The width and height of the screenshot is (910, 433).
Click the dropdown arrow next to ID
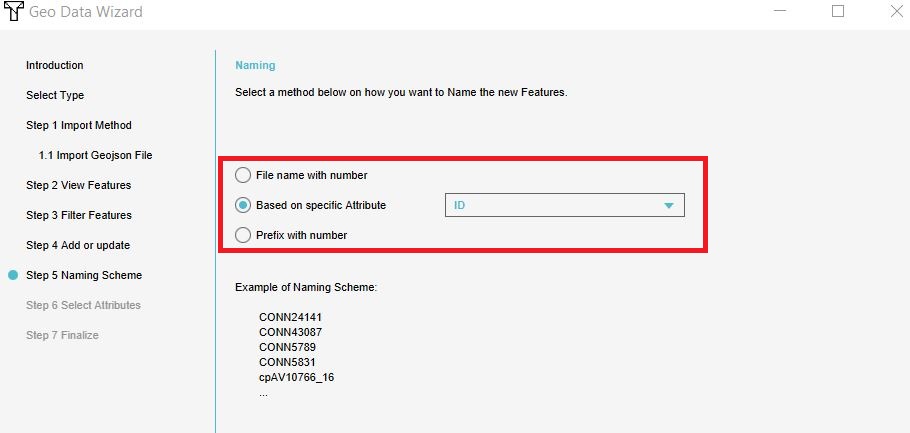coord(668,206)
